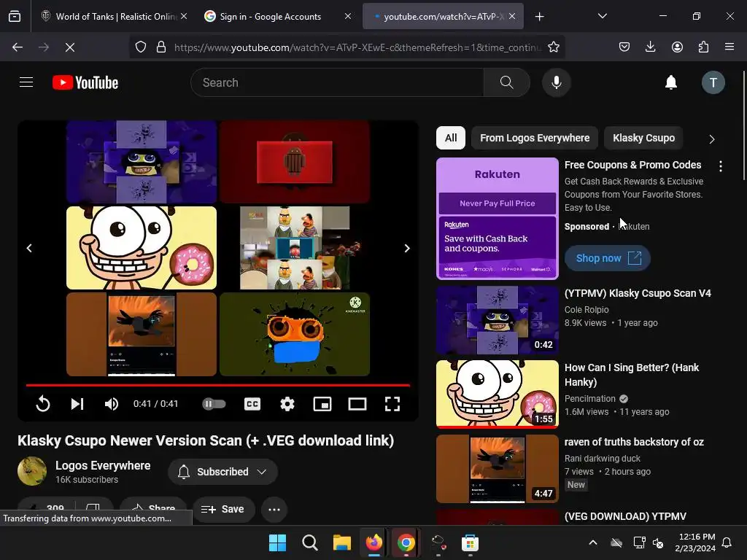The width and height of the screenshot is (747, 560).
Task: List all tabs dropdown arrow
Action: click(602, 16)
